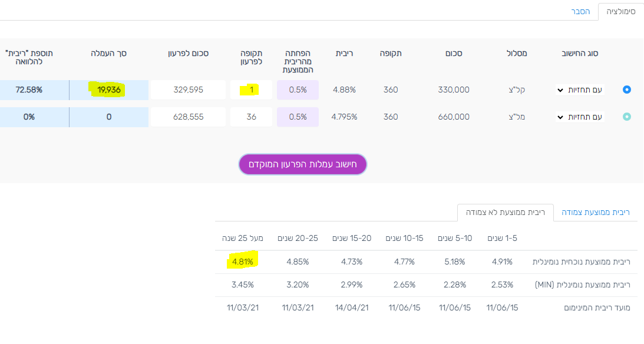Click the 0.5% reduction field in first row
Image resolution: width=644 pixels, height=344 pixels.
point(298,90)
